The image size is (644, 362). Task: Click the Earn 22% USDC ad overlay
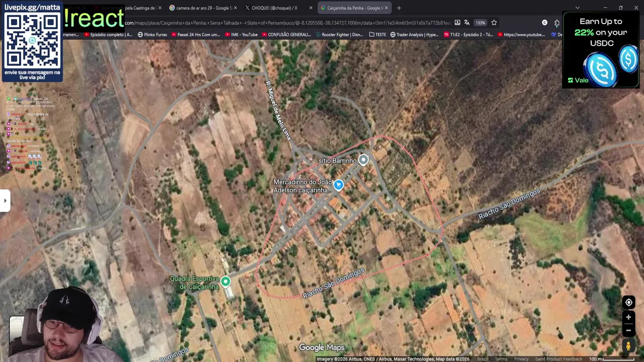tap(601, 50)
